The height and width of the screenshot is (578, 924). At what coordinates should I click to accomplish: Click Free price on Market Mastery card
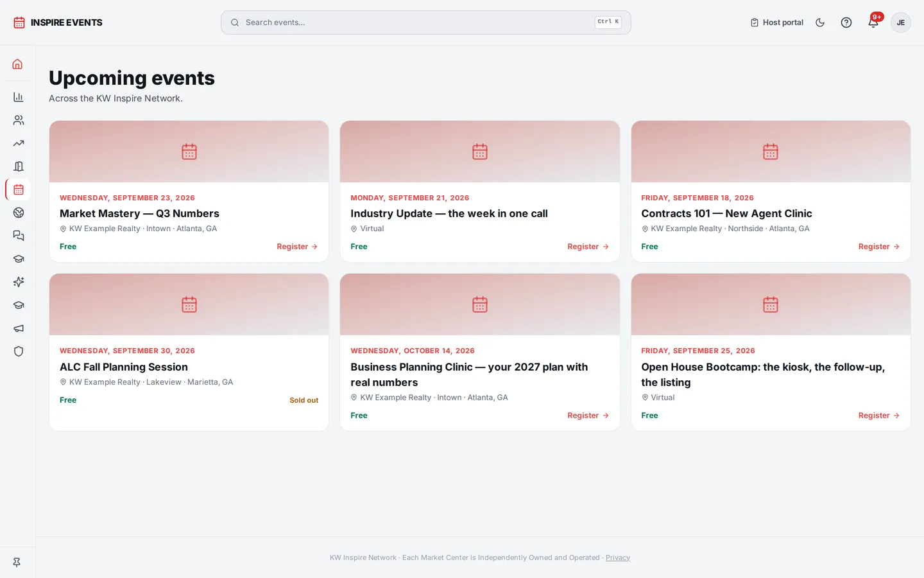(68, 247)
